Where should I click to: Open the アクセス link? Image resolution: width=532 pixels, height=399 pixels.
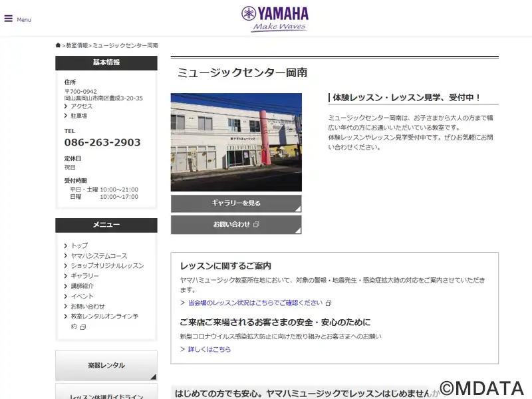click(x=81, y=106)
